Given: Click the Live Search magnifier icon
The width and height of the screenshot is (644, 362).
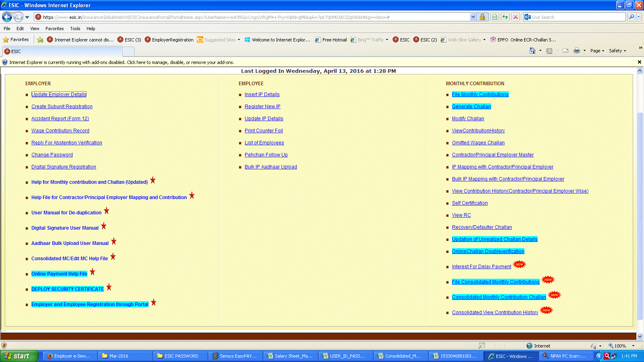Looking at the screenshot, I should (x=632, y=17).
